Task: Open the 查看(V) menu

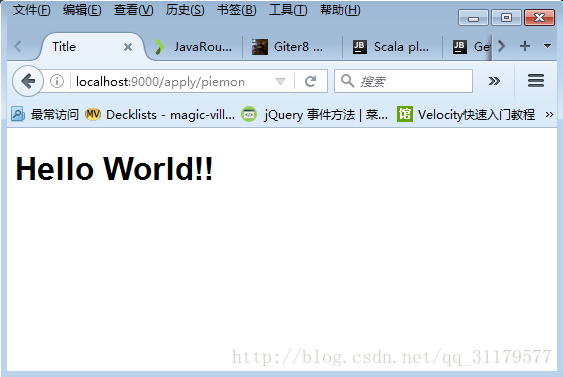Action: [x=134, y=10]
